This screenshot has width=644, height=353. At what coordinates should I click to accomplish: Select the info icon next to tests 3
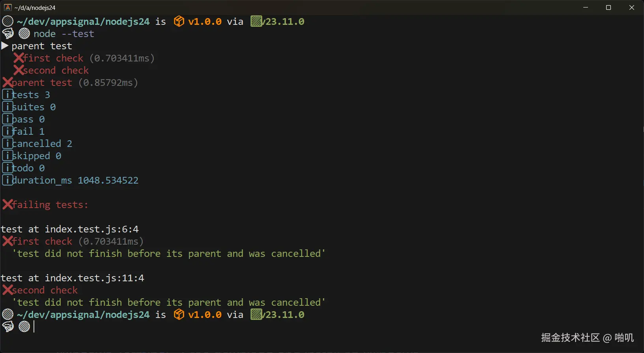[7, 95]
